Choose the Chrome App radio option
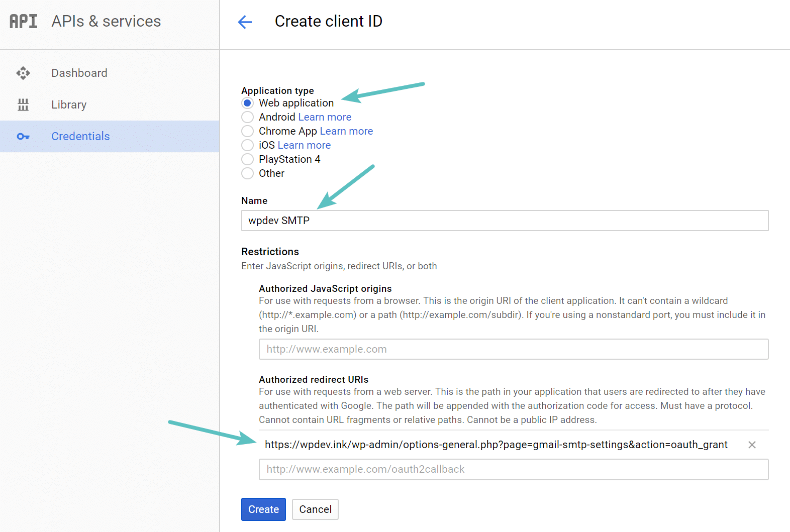This screenshot has width=790, height=532. tap(247, 131)
